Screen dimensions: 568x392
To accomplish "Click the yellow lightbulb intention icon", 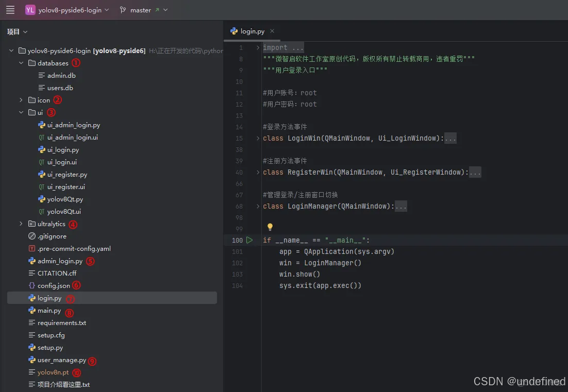I will pos(270,227).
